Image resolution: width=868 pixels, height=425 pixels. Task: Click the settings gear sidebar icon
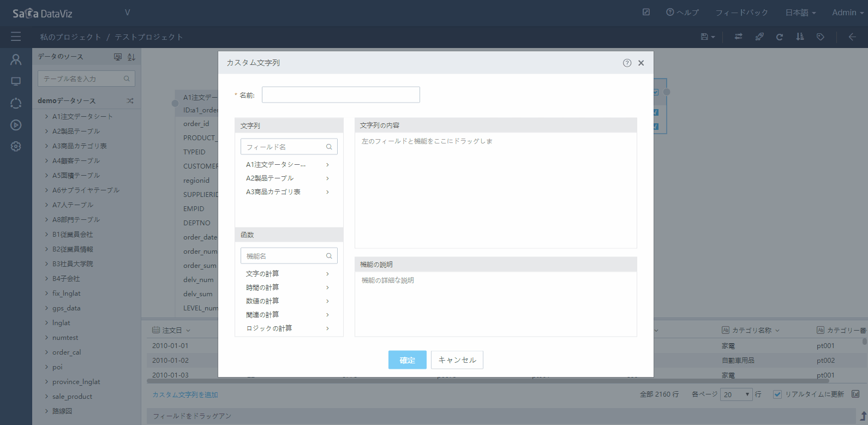[x=16, y=146]
